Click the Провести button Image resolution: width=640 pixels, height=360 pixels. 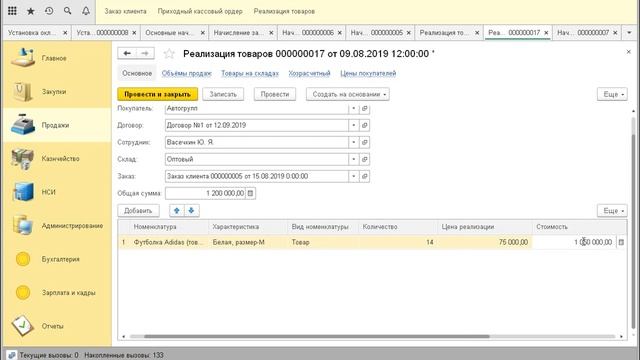point(275,94)
